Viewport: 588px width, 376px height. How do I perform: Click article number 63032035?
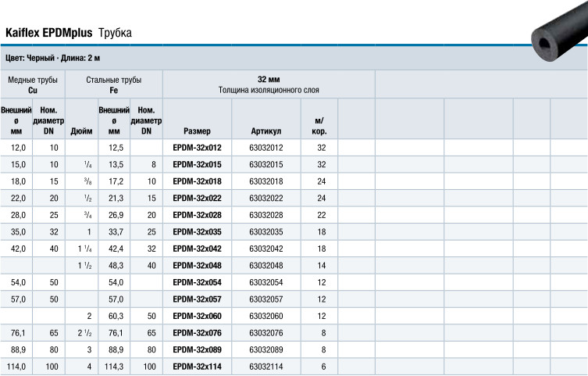click(x=265, y=232)
